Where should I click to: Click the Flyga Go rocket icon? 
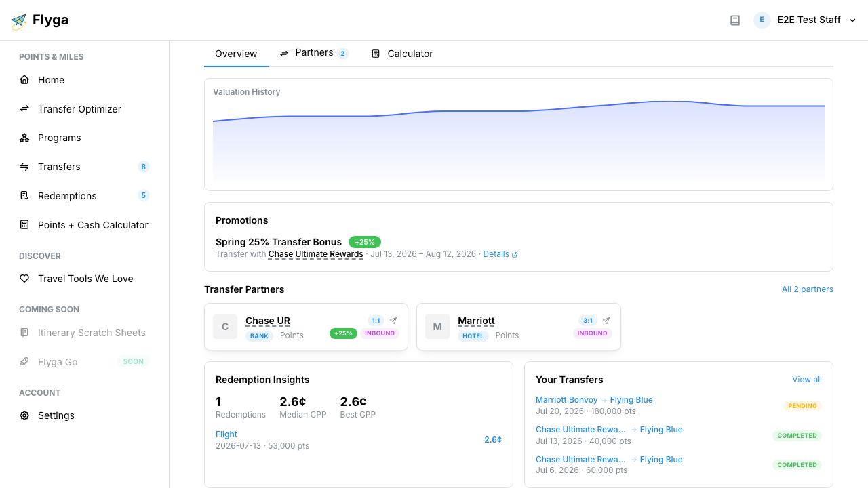click(x=24, y=362)
